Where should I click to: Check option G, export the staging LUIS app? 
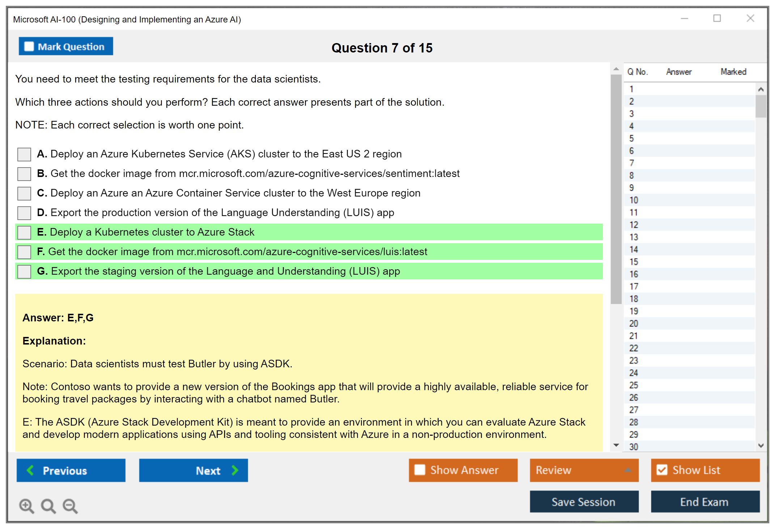tap(24, 271)
